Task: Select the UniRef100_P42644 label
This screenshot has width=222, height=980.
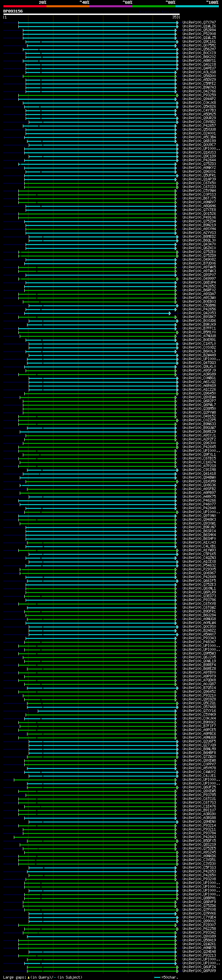Action: pyautogui.click(x=199, y=160)
